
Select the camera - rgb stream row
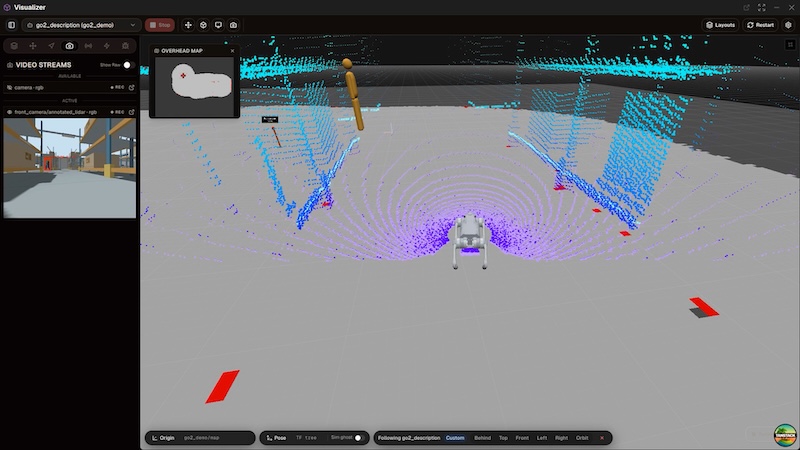pos(70,87)
